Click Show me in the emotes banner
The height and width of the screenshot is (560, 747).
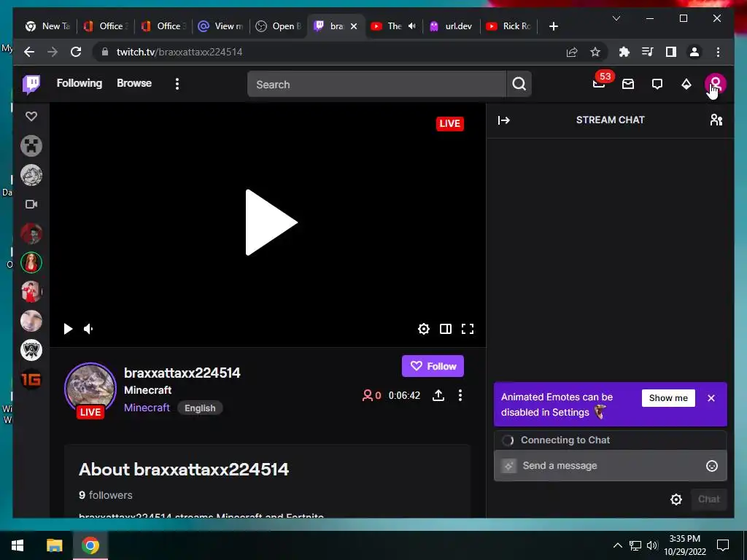[x=668, y=398]
